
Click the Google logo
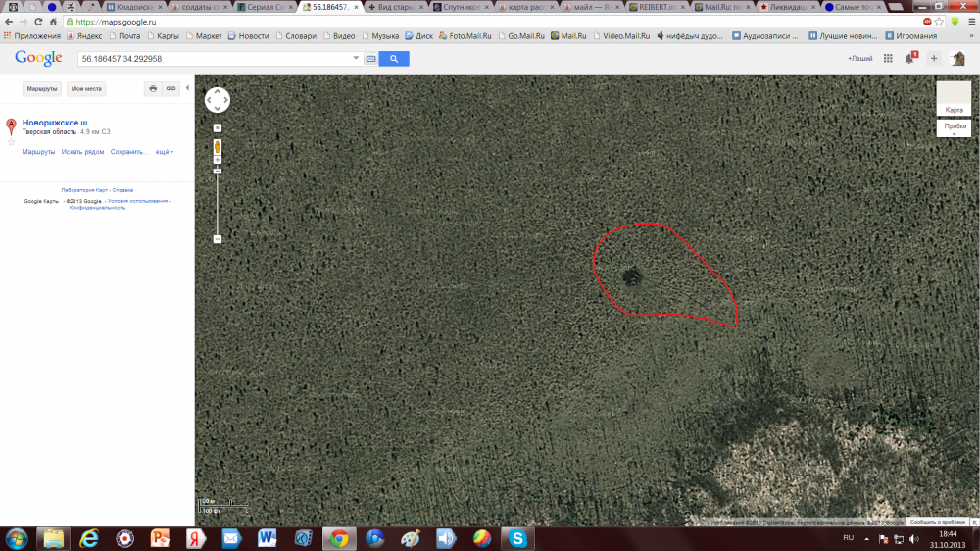[38, 58]
